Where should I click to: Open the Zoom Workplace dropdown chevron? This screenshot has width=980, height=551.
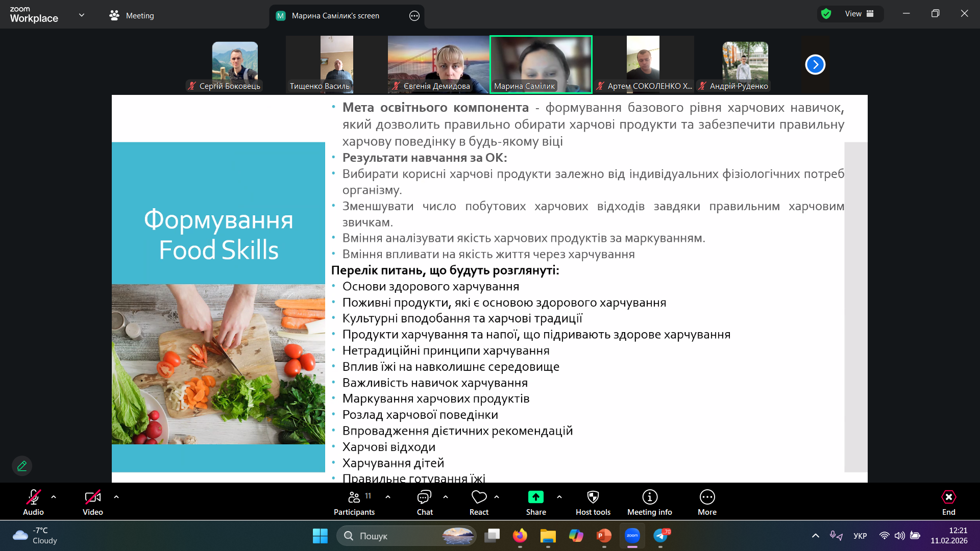(82, 15)
